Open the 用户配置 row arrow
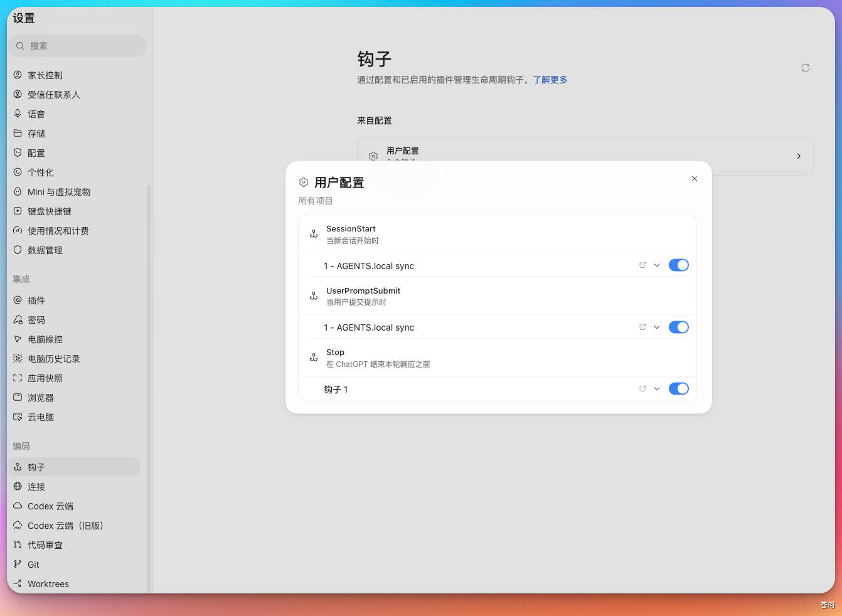The height and width of the screenshot is (616, 842). (799, 156)
